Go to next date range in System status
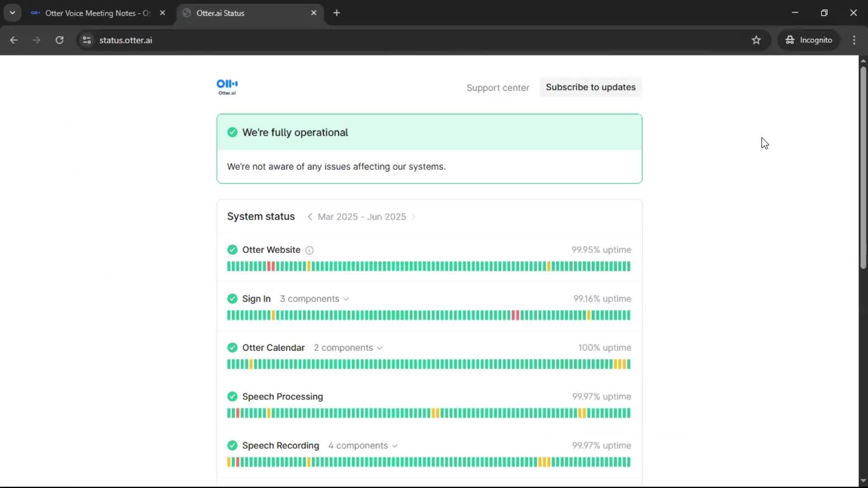The image size is (868, 488). coord(414,217)
